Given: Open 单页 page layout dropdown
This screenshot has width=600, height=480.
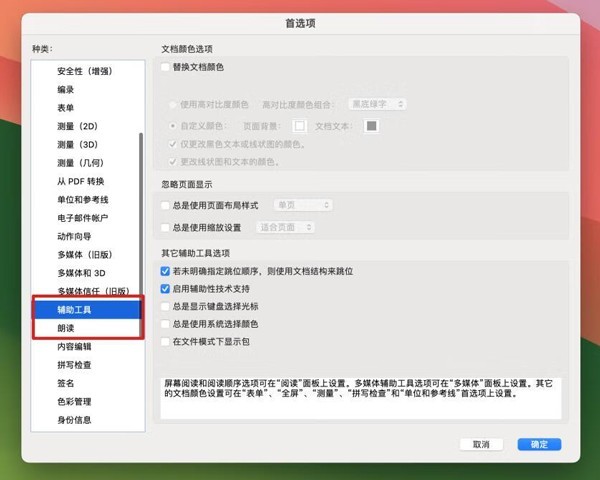Looking at the screenshot, I should [x=303, y=205].
